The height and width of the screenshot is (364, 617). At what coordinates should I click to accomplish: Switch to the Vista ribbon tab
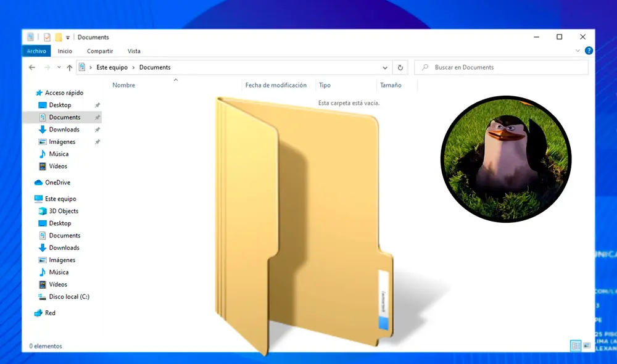click(134, 51)
